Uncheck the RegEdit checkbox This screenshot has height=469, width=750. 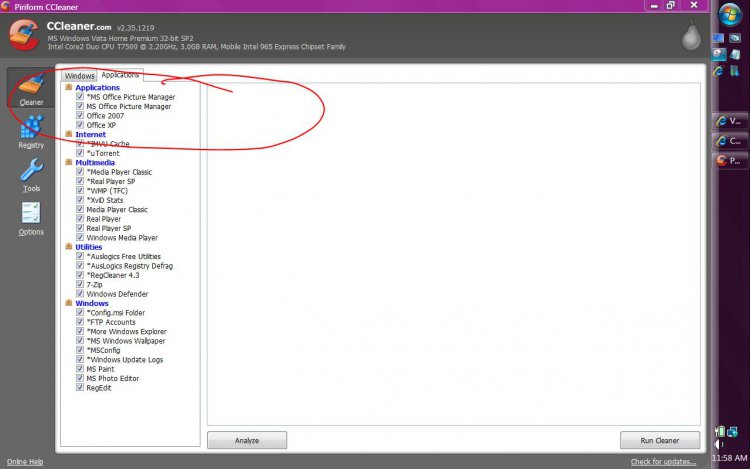point(80,387)
